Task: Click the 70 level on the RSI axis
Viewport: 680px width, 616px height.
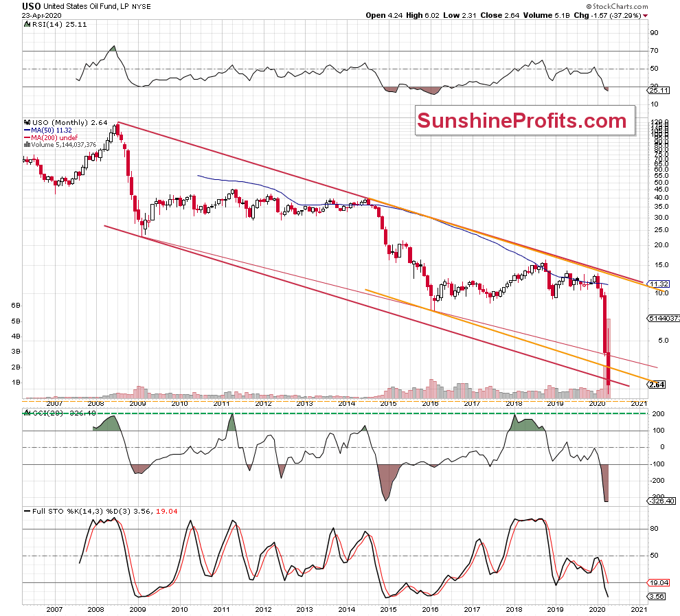Action: tap(654, 51)
